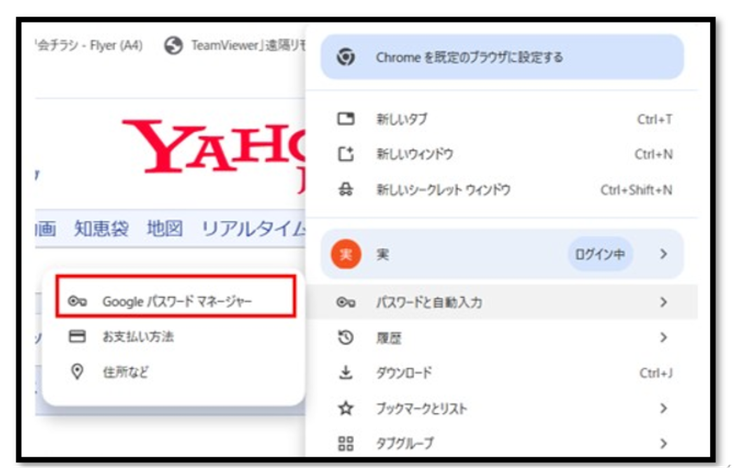Click the new window icon beside 新しいウィンドウ

click(345, 154)
